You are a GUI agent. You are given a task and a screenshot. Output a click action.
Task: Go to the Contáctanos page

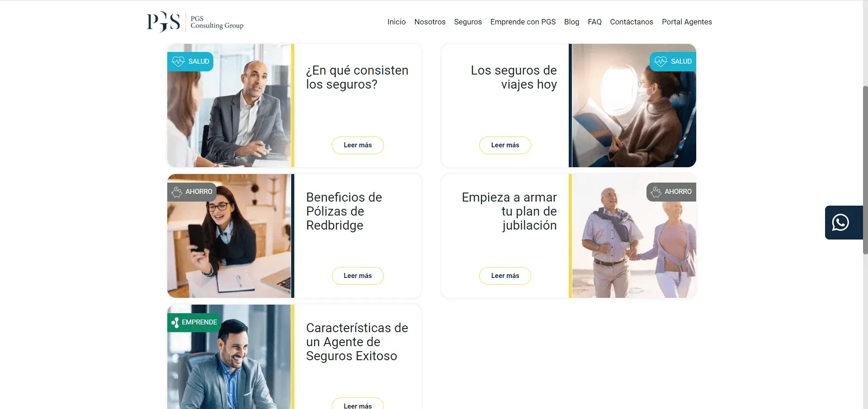pyautogui.click(x=631, y=22)
